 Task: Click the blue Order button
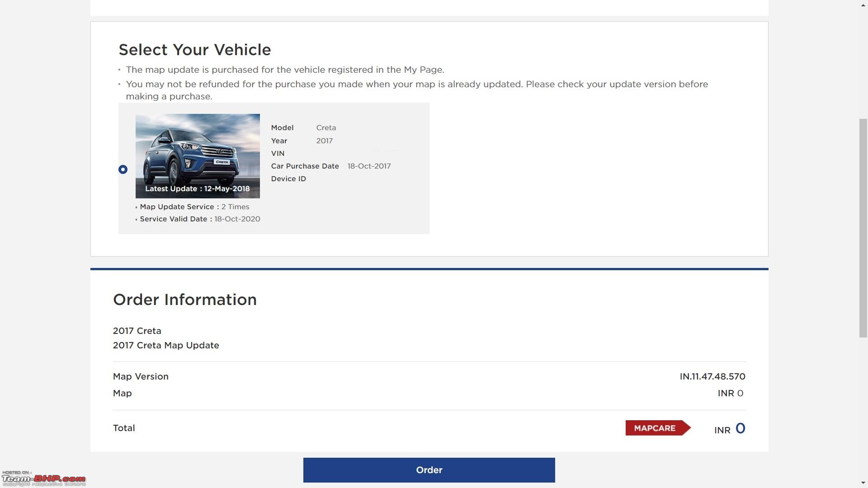pos(429,470)
